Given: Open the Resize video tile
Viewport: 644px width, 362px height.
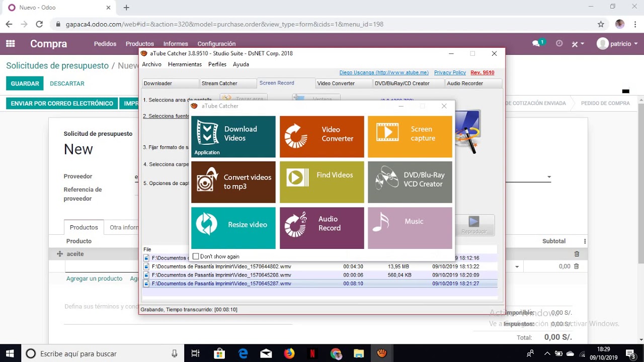Looking at the screenshot, I should coord(233,228).
